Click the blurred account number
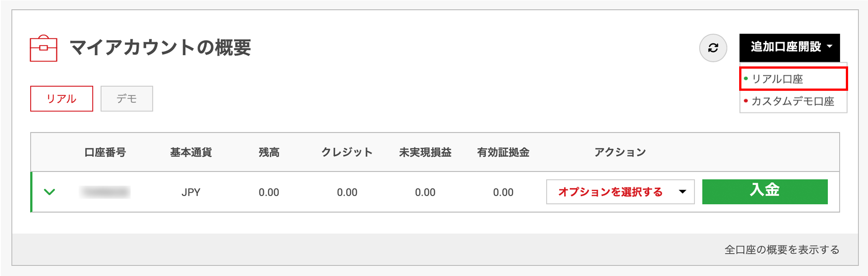 [x=105, y=192]
